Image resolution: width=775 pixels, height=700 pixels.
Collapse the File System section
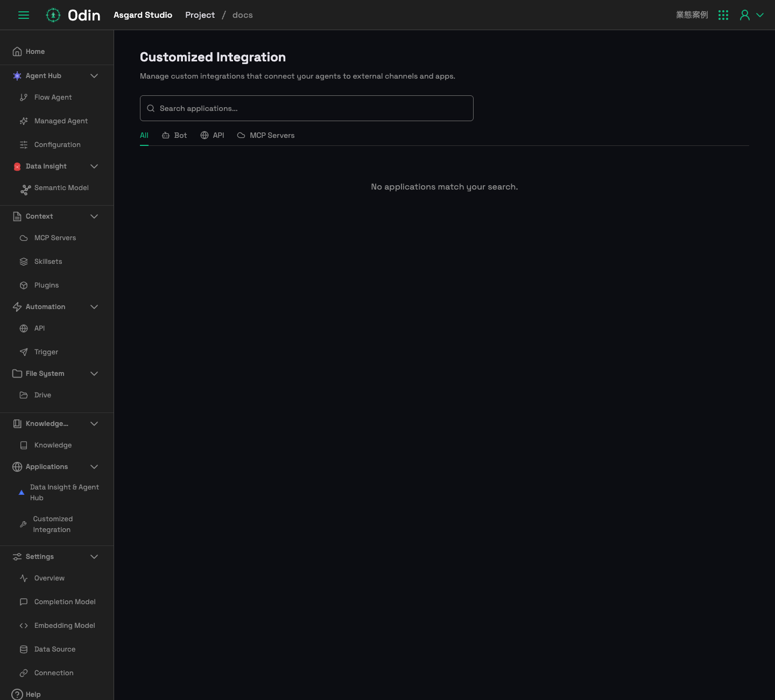pyautogui.click(x=94, y=374)
